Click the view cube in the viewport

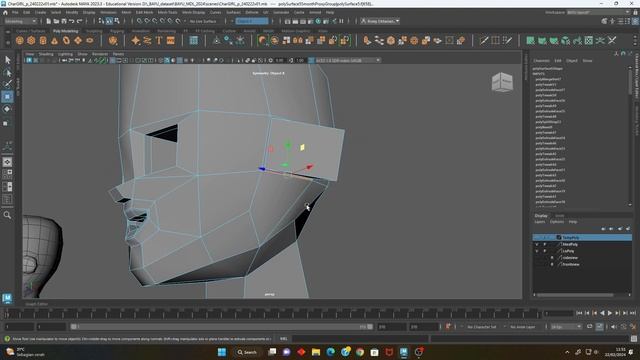[502, 82]
